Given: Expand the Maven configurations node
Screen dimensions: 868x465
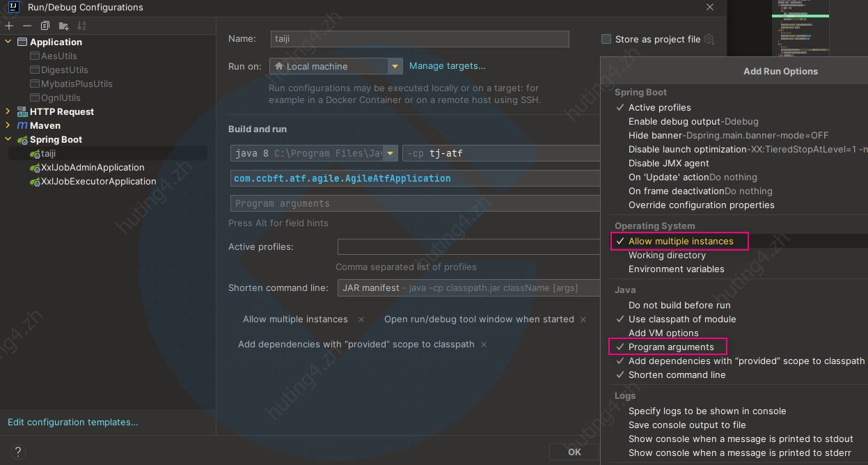Looking at the screenshot, I should pyautogui.click(x=8, y=126).
